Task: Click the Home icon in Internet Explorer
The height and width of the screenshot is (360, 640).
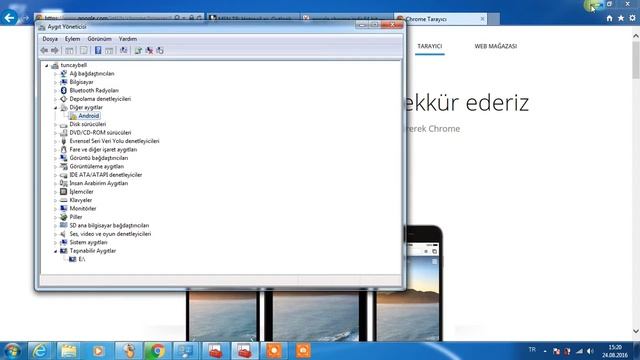Action: pyautogui.click(x=609, y=18)
